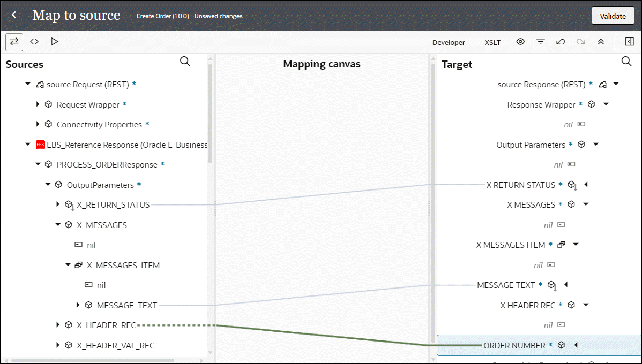Screen dimensions: 642x364
Task: Click cube icon beside target ORDER NUMBER
Action: [561, 345]
